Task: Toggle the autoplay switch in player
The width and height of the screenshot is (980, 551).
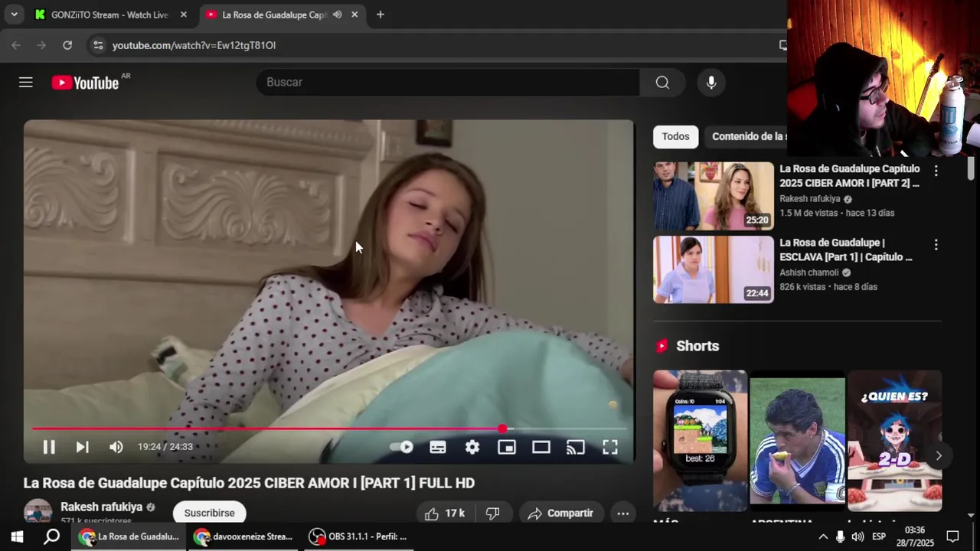Action: point(401,447)
